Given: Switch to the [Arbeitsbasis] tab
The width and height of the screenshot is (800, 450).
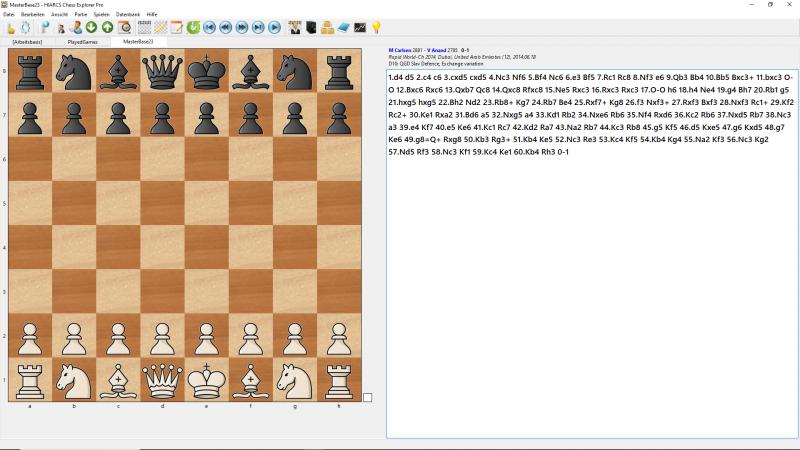Looking at the screenshot, I should (26, 42).
